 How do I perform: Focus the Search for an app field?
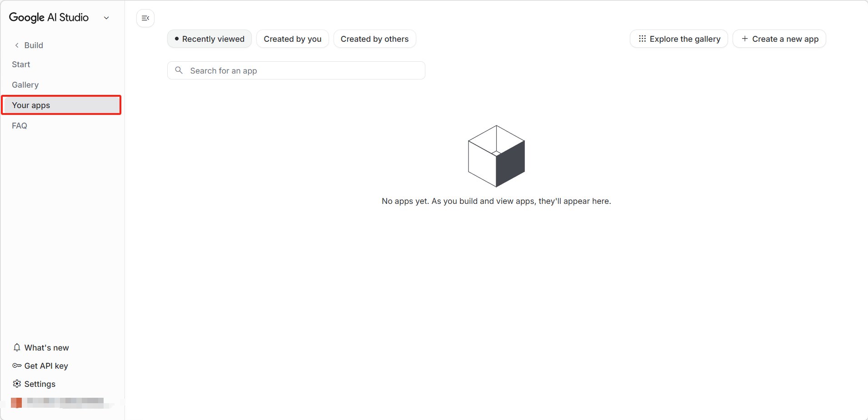296,70
